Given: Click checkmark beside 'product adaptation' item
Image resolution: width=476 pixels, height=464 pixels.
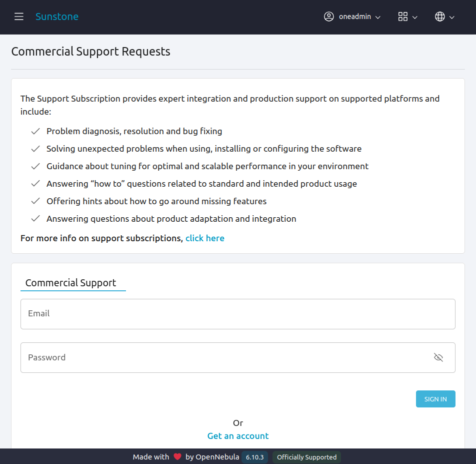Looking at the screenshot, I should click(x=35, y=218).
